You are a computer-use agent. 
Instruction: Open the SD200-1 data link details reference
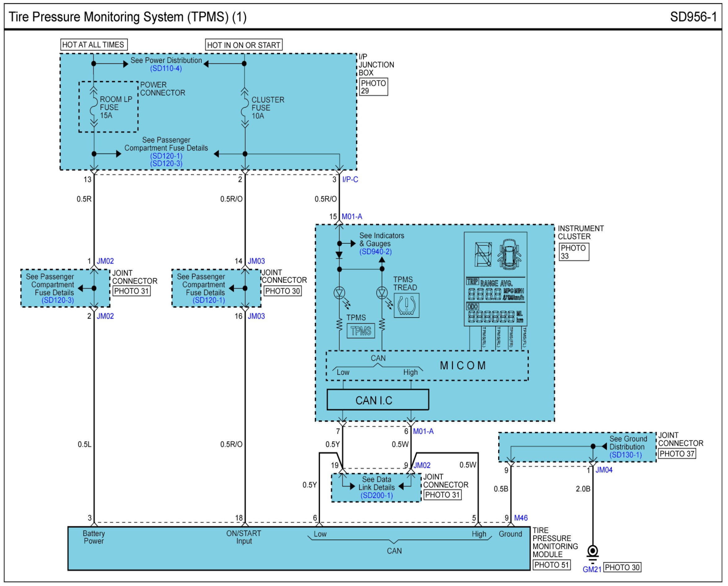[x=376, y=495]
